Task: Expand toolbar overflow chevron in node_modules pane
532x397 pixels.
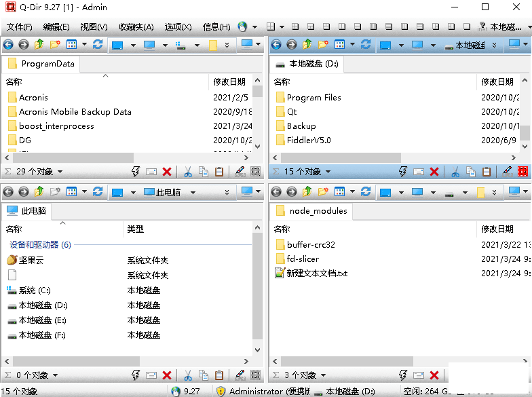Action: point(494,193)
